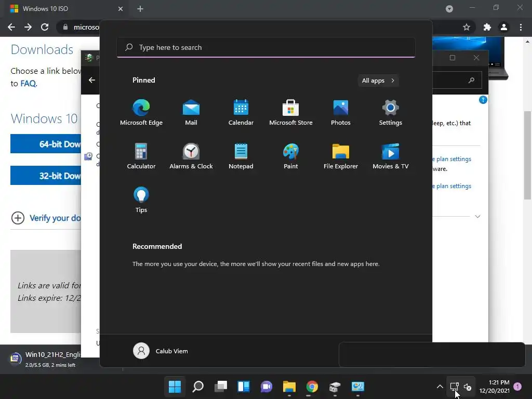Open a new Chrome tab
This screenshot has width=532, height=399.
click(140, 9)
